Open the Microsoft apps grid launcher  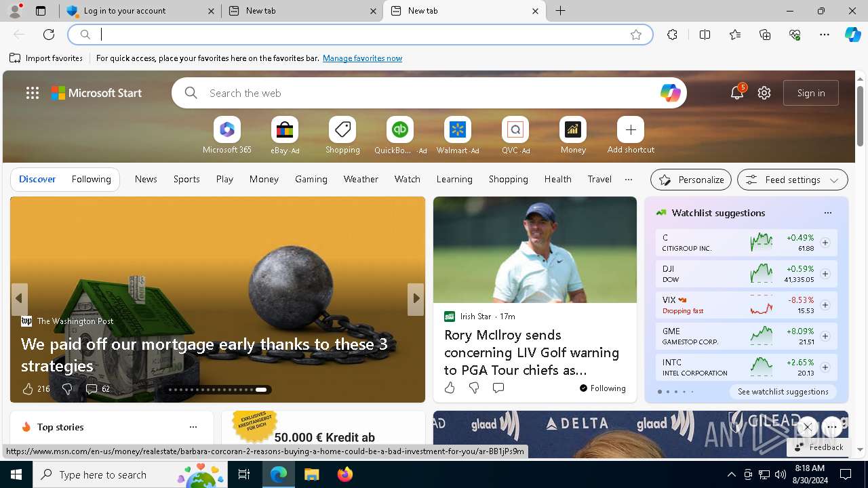coord(33,93)
